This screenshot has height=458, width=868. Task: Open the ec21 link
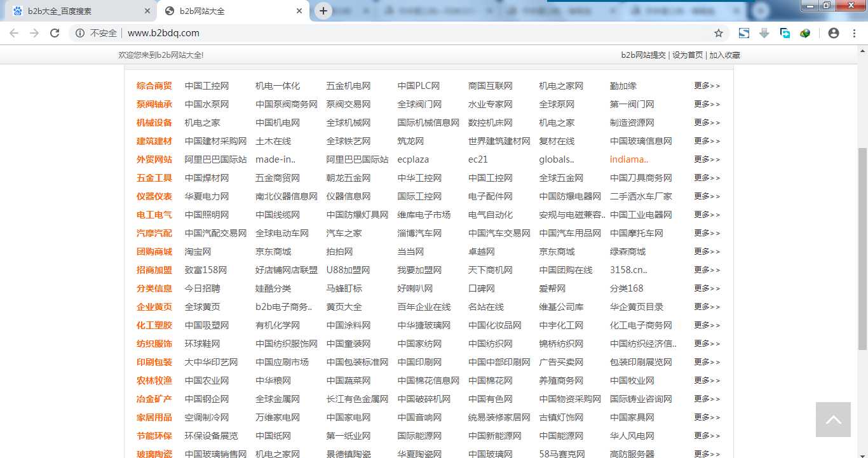pos(478,159)
